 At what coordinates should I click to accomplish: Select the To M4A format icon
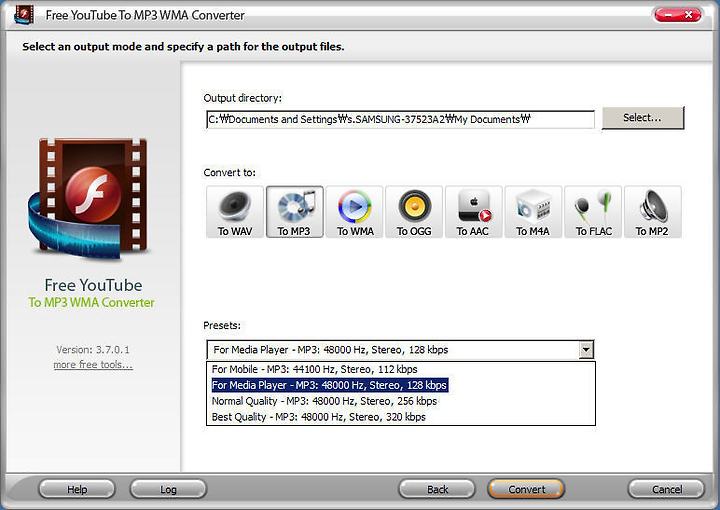pos(533,212)
